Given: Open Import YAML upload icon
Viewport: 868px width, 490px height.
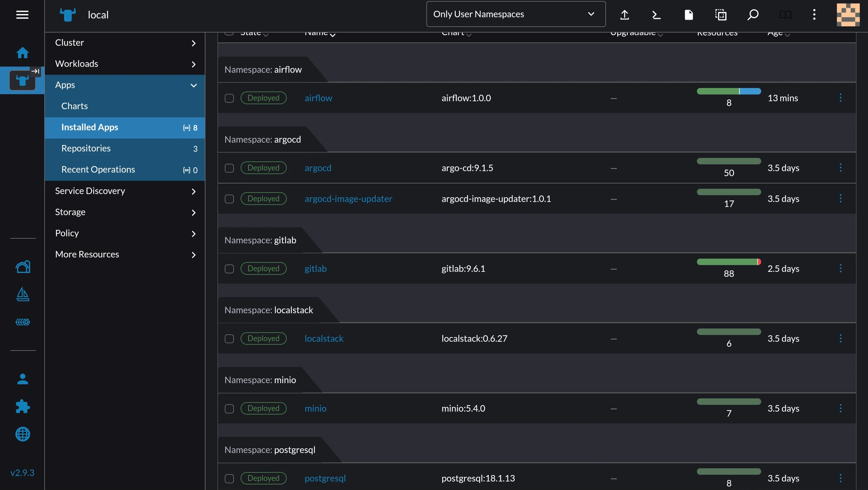Looking at the screenshot, I should [x=624, y=14].
